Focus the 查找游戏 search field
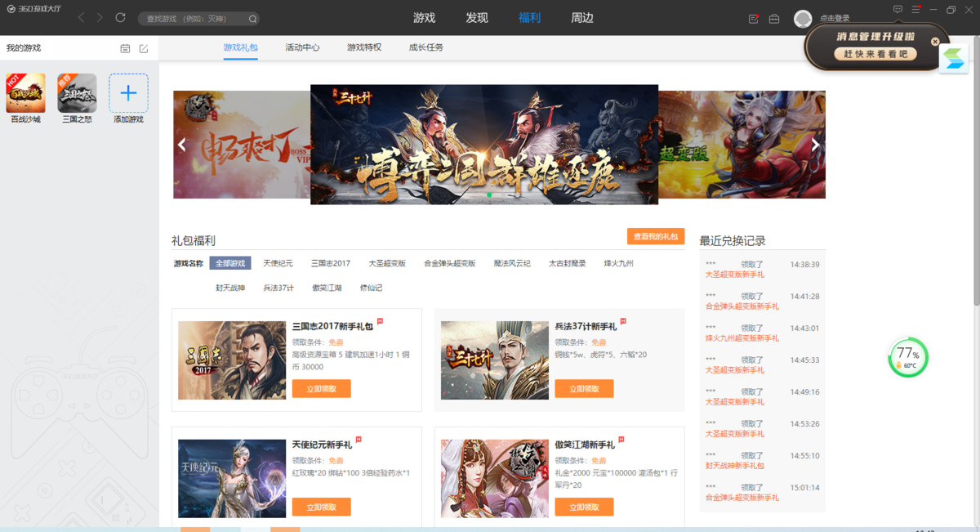The image size is (980, 532). point(198,19)
